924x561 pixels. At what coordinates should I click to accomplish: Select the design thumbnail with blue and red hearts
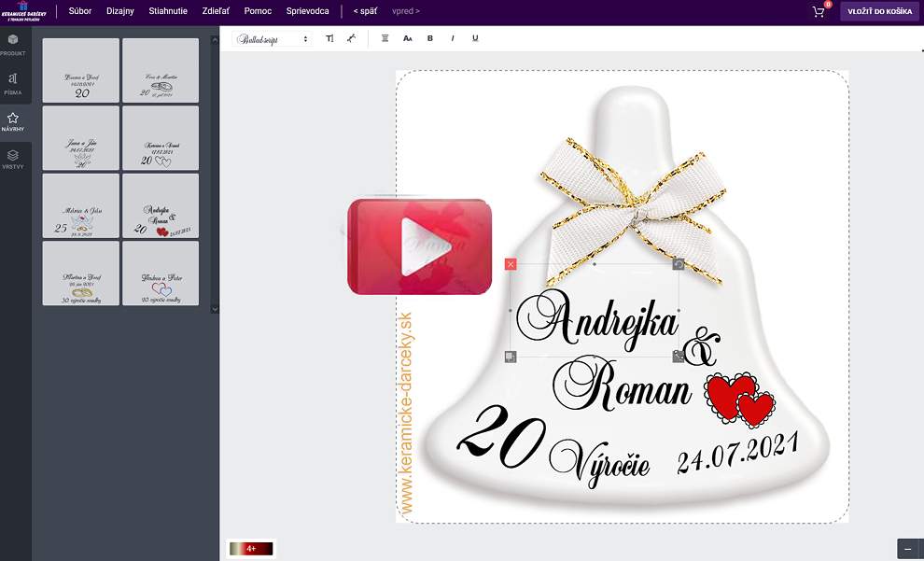[161, 273]
